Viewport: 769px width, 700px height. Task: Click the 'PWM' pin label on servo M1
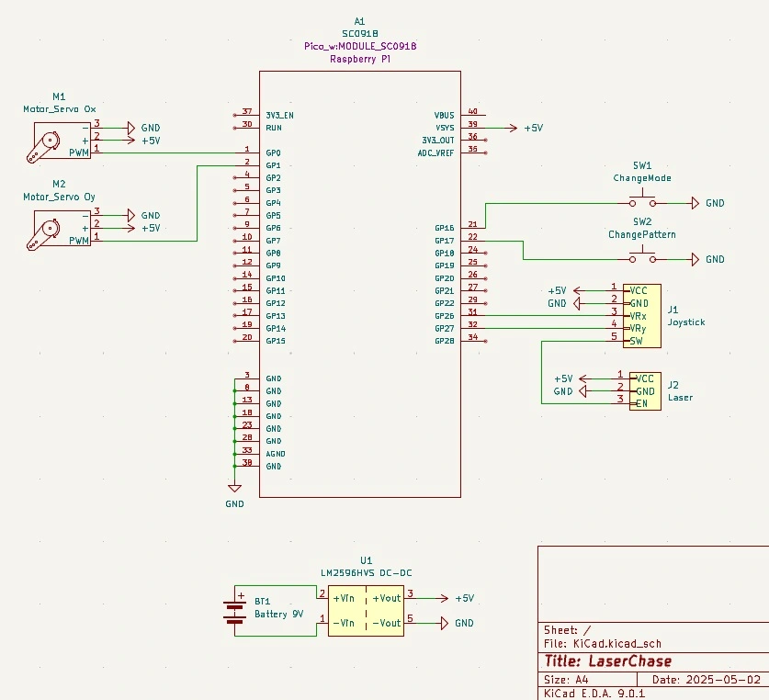(79, 153)
